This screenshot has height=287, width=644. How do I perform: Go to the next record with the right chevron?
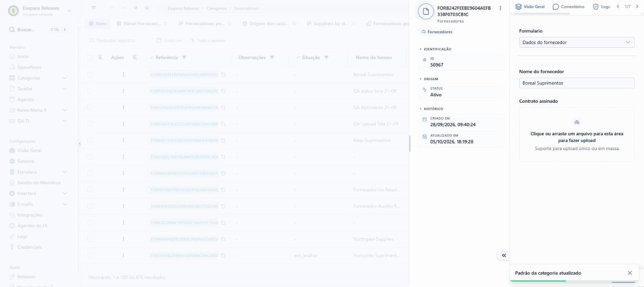(x=636, y=7)
